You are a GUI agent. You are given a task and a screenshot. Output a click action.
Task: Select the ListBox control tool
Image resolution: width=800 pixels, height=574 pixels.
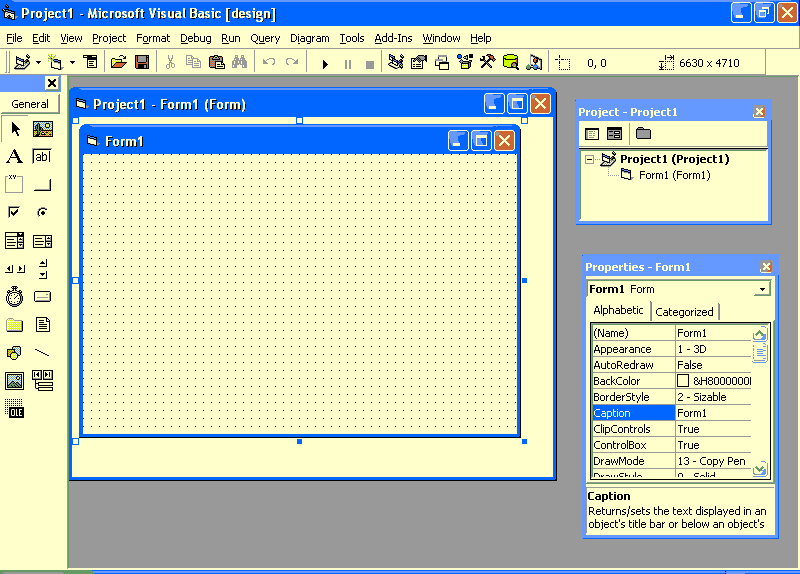pyautogui.click(x=43, y=240)
